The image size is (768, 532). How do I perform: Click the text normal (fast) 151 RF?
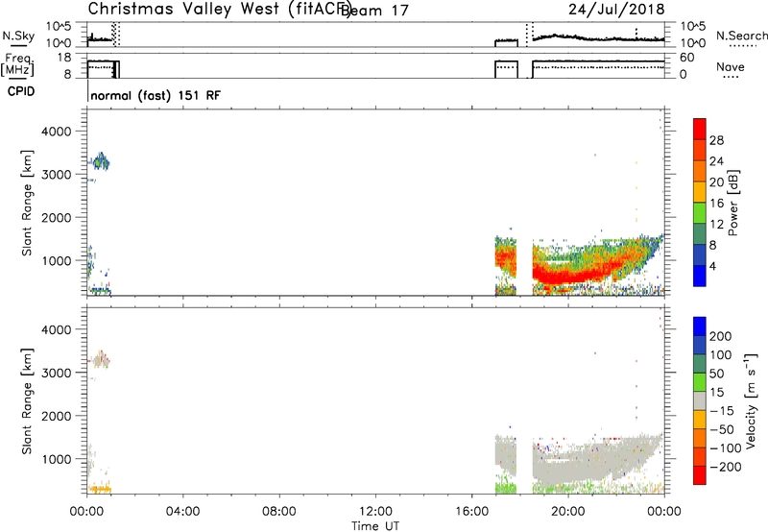pyautogui.click(x=156, y=95)
